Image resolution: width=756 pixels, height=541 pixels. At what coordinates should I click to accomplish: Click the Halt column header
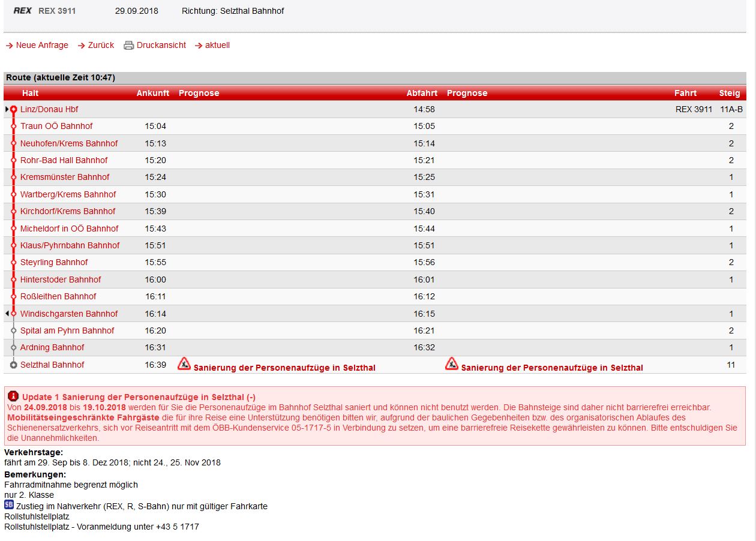pyautogui.click(x=31, y=93)
